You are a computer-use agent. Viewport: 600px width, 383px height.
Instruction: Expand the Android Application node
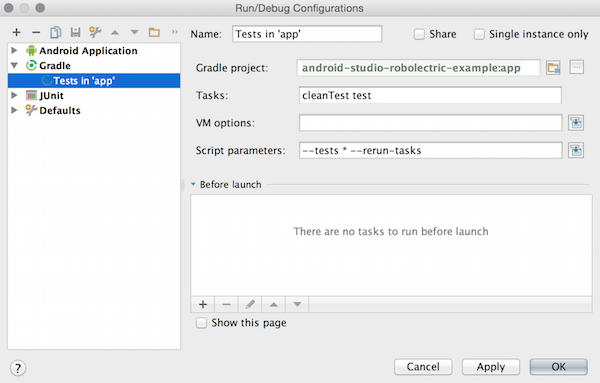(15, 50)
